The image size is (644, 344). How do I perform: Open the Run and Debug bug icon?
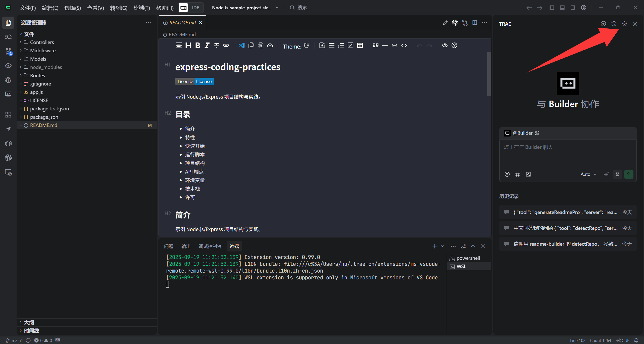pyautogui.click(x=8, y=80)
